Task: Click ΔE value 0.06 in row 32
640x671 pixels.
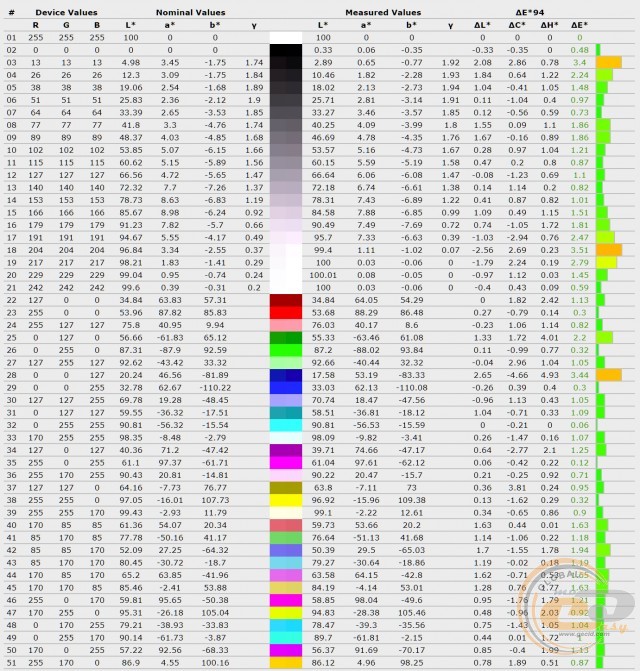Action: [x=579, y=425]
